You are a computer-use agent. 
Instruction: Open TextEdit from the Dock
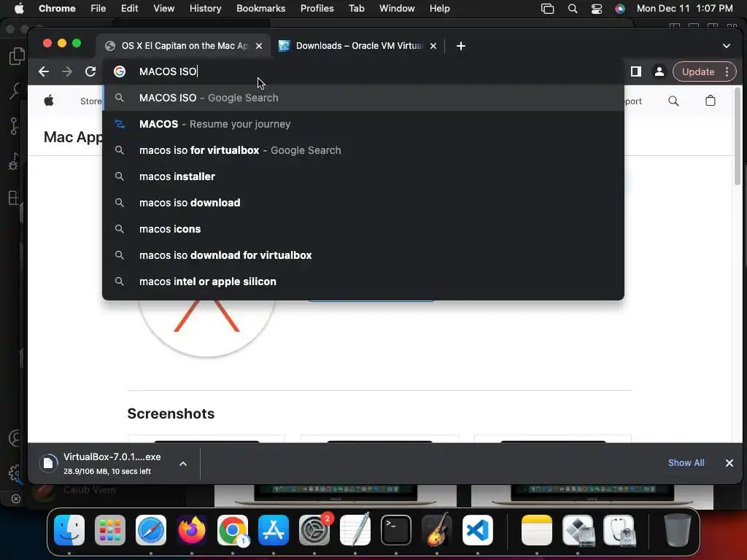pyautogui.click(x=355, y=530)
